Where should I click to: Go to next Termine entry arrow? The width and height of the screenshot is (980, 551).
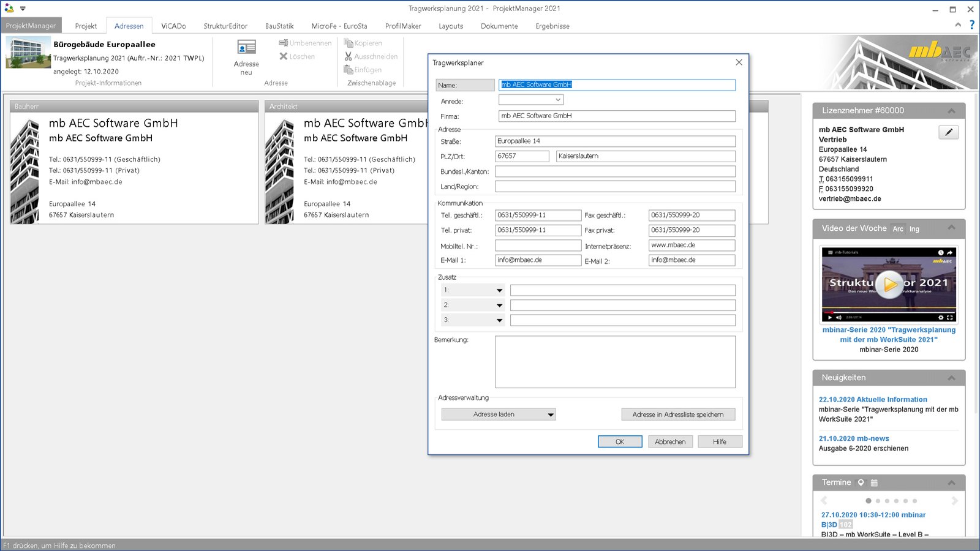click(954, 501)
